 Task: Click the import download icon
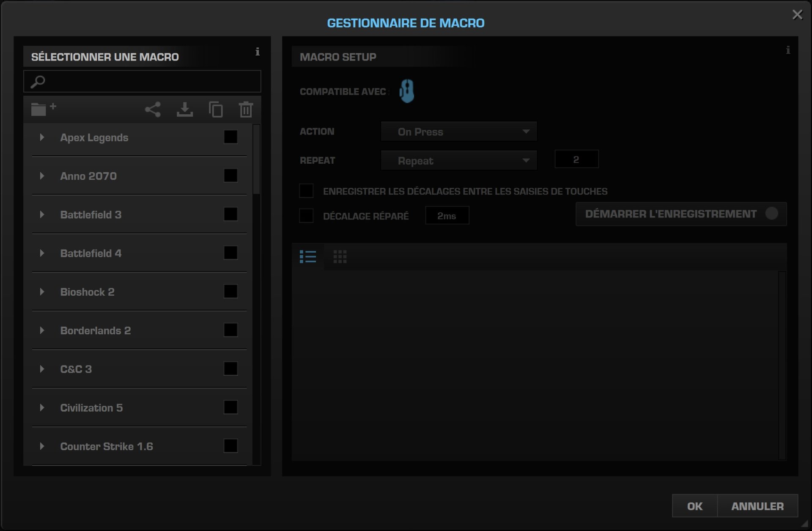185,110
